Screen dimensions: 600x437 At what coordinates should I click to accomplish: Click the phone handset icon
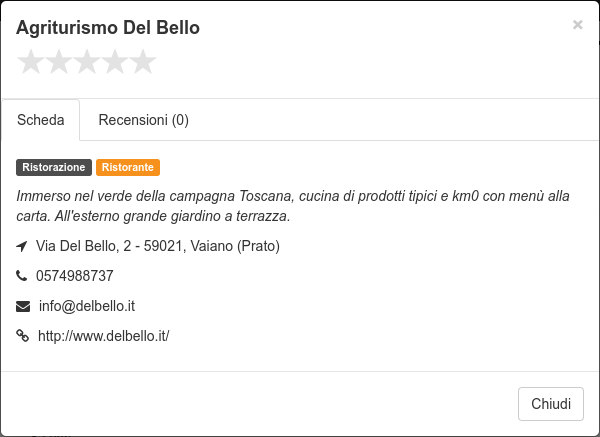(x=22, y=276)
